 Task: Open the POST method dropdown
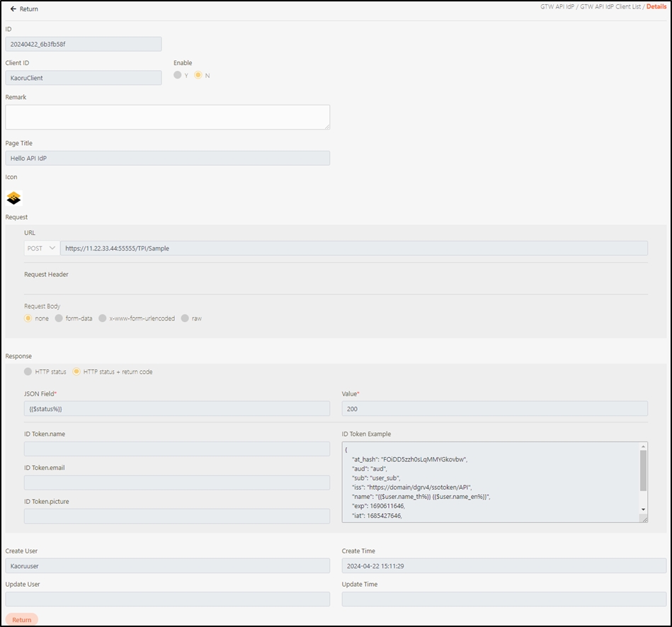coord(42,248)
